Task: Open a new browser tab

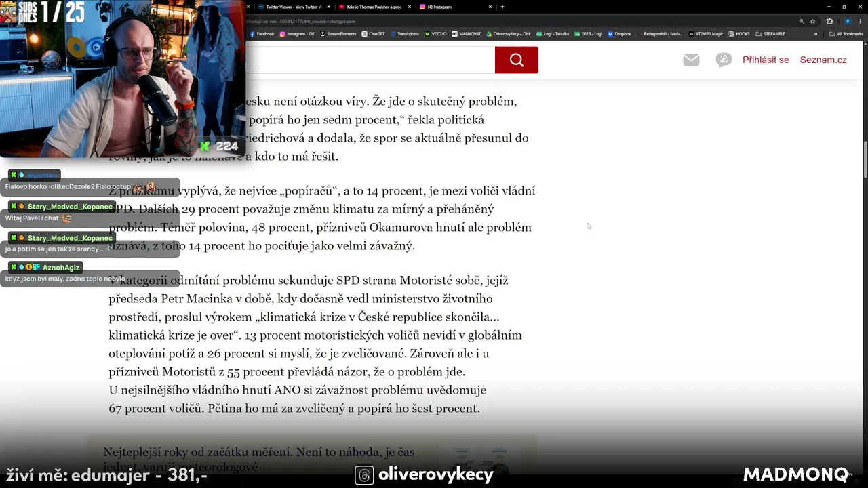Action: click(x=502, y=7)
